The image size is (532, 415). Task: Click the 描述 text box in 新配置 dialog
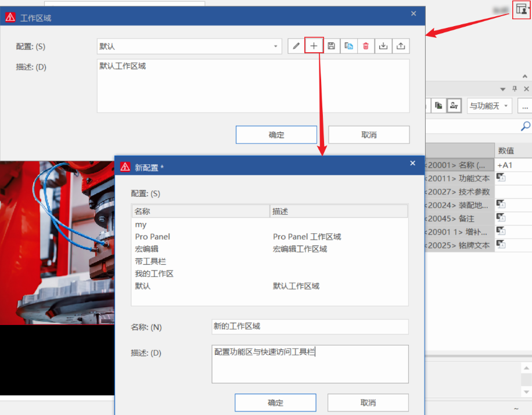tap(310, 364)
